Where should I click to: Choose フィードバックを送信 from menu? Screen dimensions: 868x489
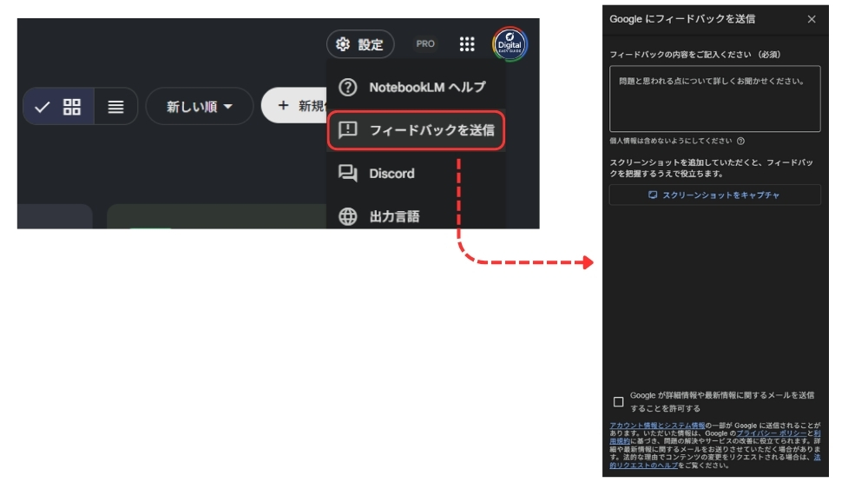(416, 130)
